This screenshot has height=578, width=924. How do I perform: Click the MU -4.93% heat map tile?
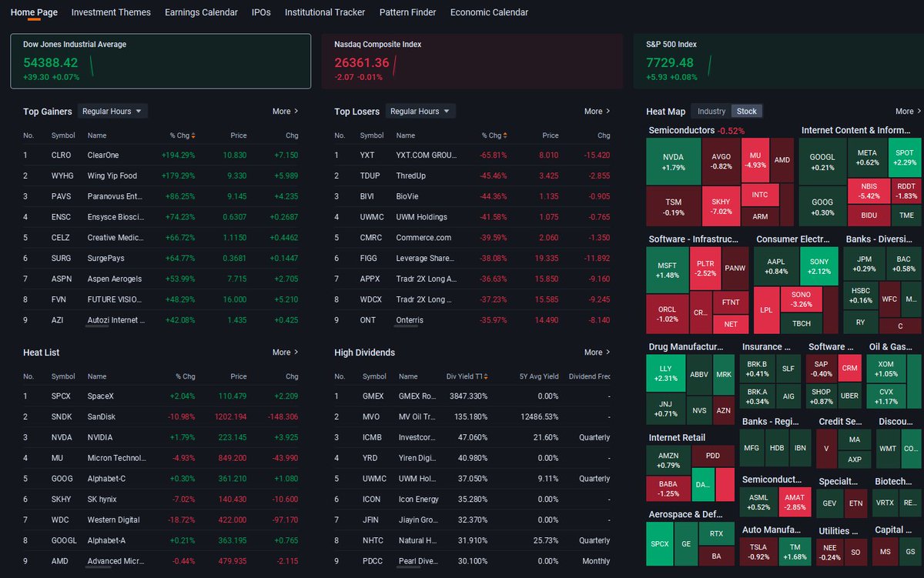(x=755, y=159)
